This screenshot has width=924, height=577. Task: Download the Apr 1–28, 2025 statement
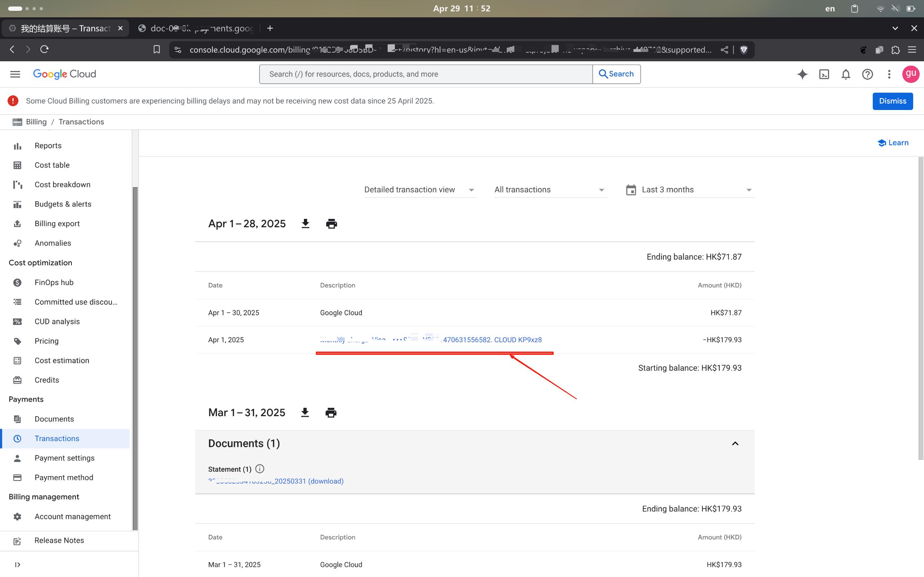tap(305, 224)
